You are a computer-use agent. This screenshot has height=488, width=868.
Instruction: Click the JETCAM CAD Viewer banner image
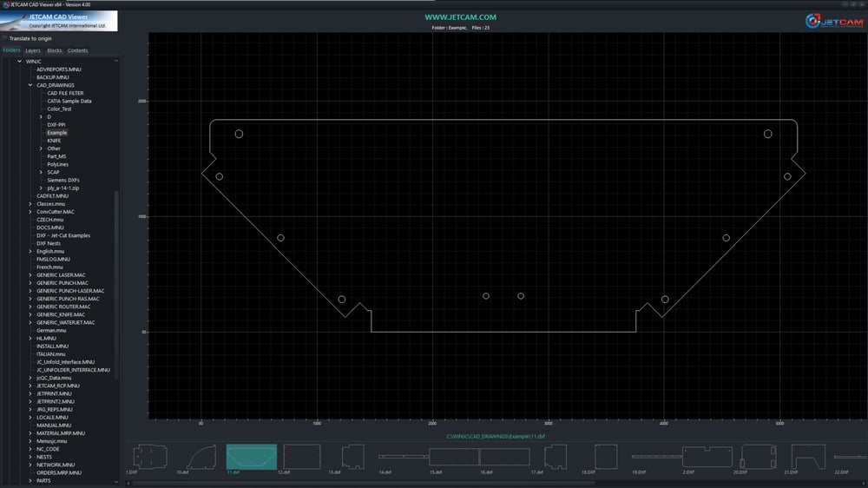[59, 21]
